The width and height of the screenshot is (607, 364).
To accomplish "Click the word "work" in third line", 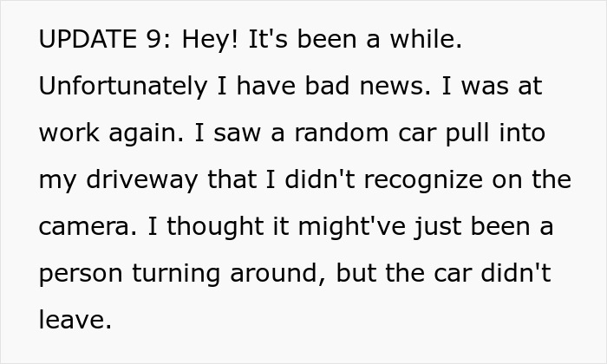I will point(70,134).
